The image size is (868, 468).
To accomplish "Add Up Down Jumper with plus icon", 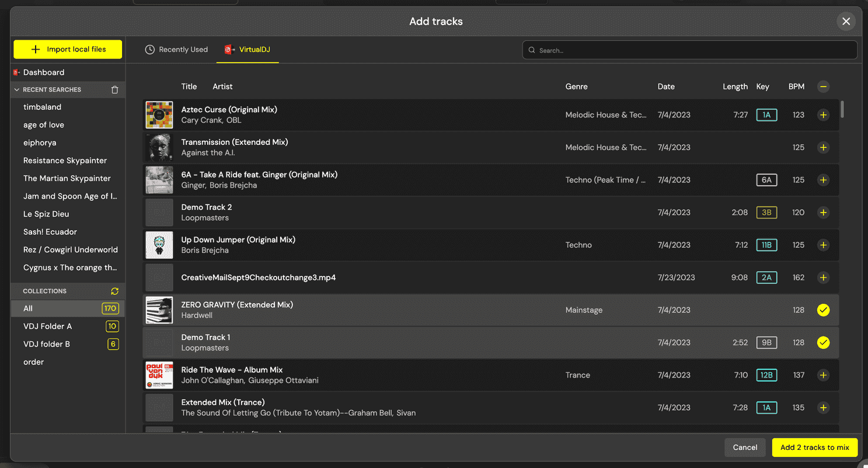I will (x=823, y=245).
